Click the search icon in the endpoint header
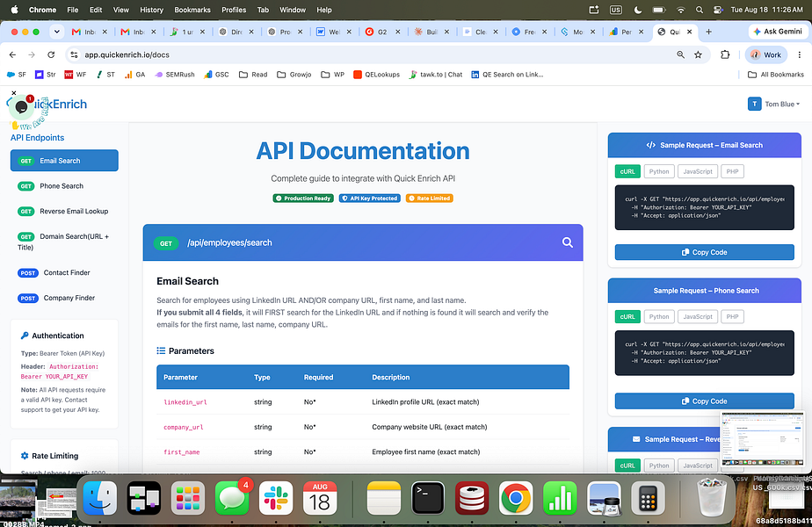 568,242
